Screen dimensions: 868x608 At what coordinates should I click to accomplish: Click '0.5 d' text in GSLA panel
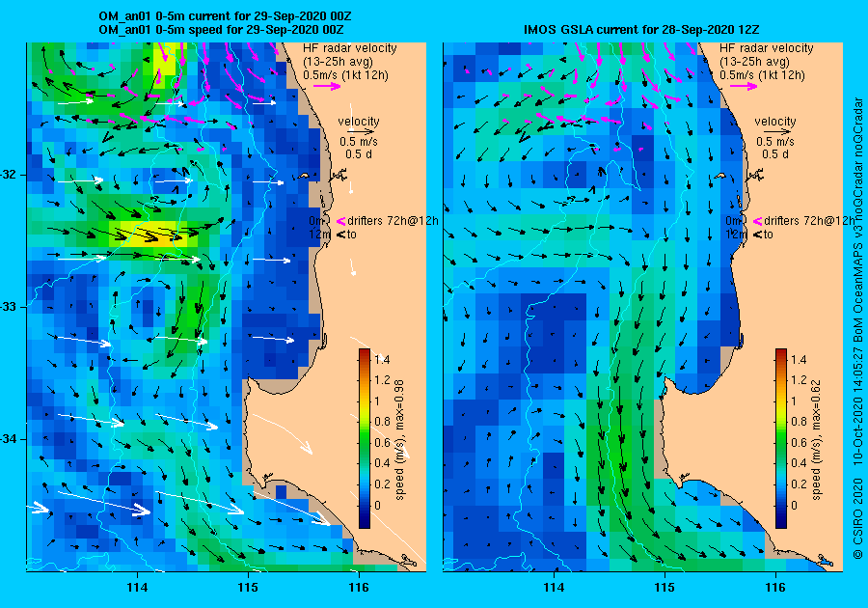click(775, 154)
